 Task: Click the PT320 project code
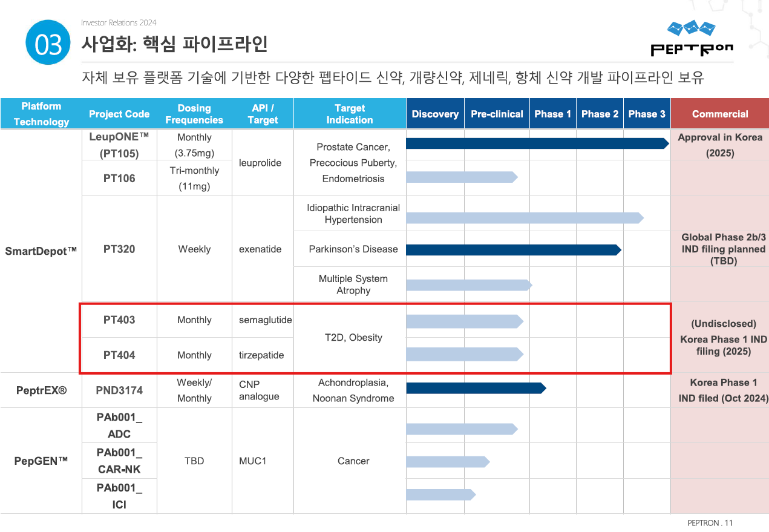(x=119, y=249)
